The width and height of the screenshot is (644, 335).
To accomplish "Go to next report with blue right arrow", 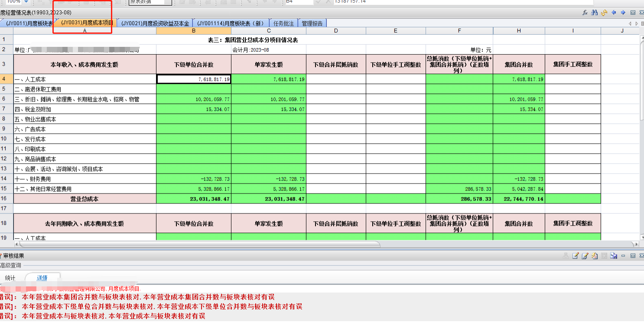I will (623, 13).
